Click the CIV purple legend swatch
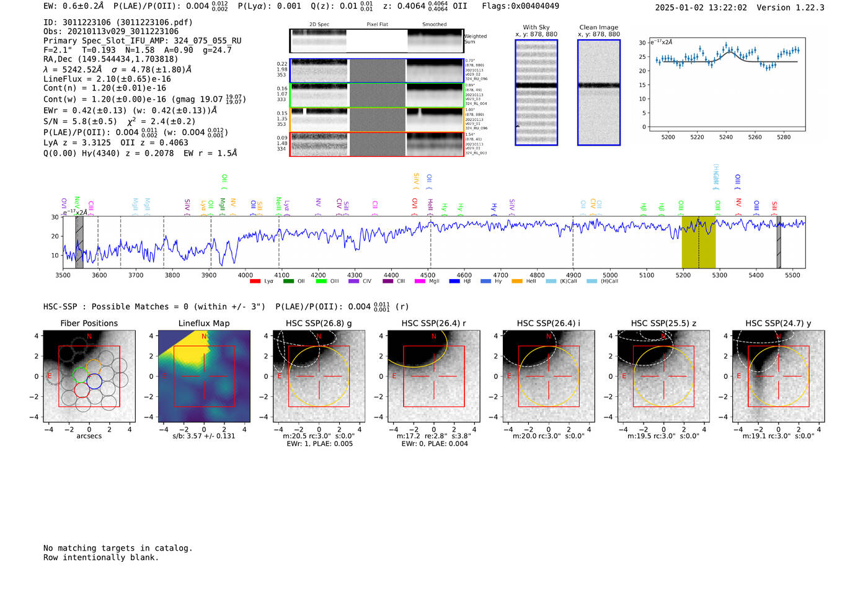This screenshot has width=868, height=591. click(354, 282)
